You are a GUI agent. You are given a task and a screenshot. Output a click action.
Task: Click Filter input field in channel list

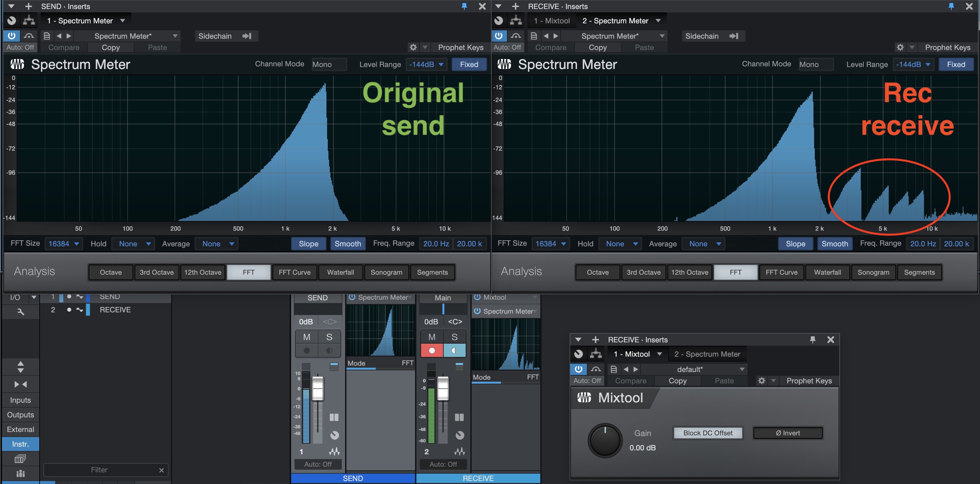(106, 470)
